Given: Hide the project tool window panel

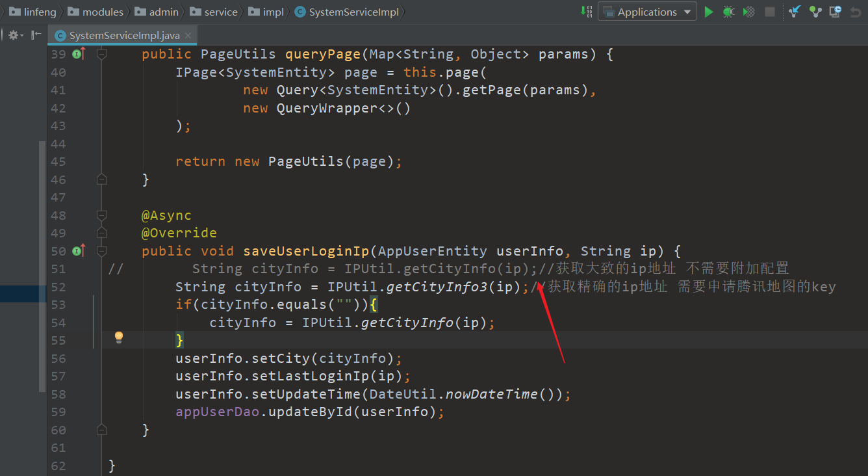Looking at the screenshot, I should click(x=36, y=35).
